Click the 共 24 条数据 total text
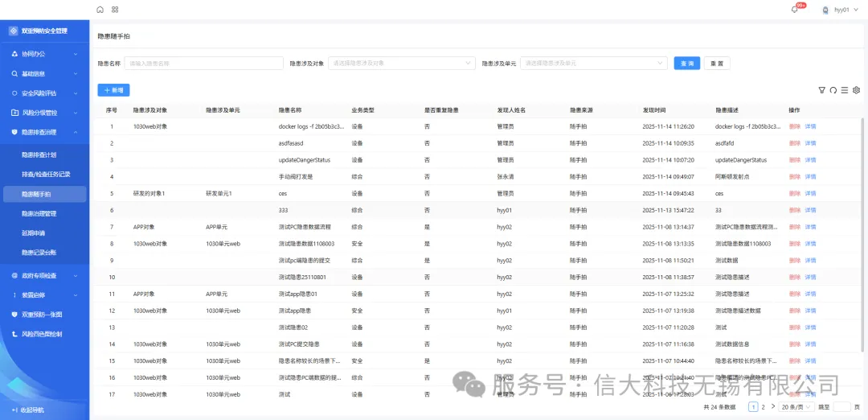Viewport: 868px width, 420px height. 719,406
